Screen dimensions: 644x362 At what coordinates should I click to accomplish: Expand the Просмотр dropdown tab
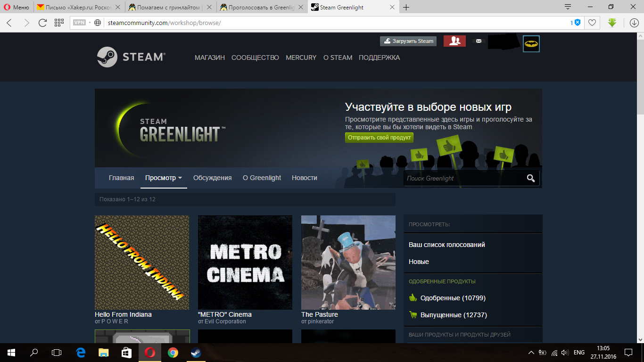point(164,178)
